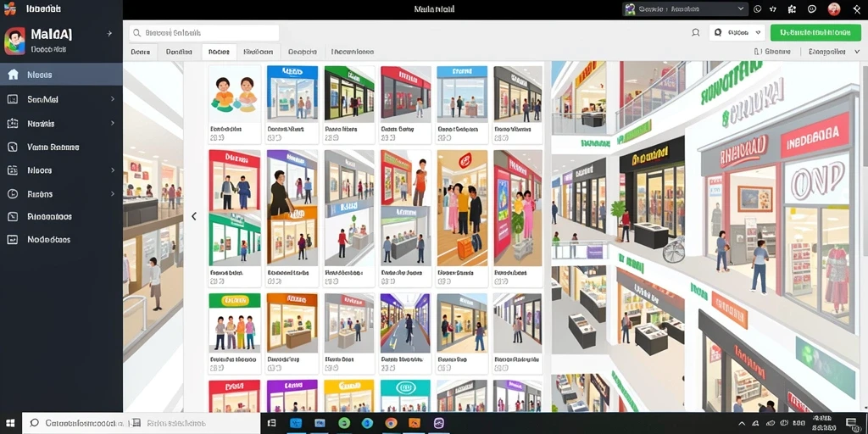
Task: Click the small device icon under the green button
Action: click(758, 52)
